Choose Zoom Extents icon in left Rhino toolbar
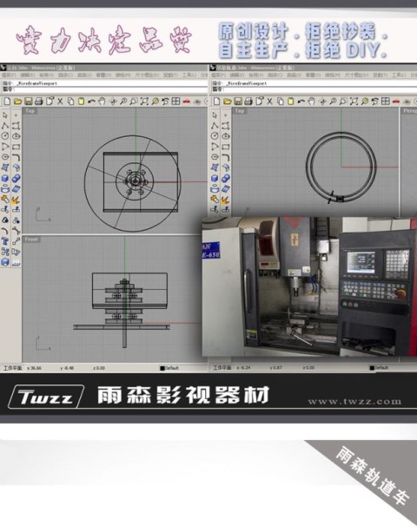 [144, 102]
